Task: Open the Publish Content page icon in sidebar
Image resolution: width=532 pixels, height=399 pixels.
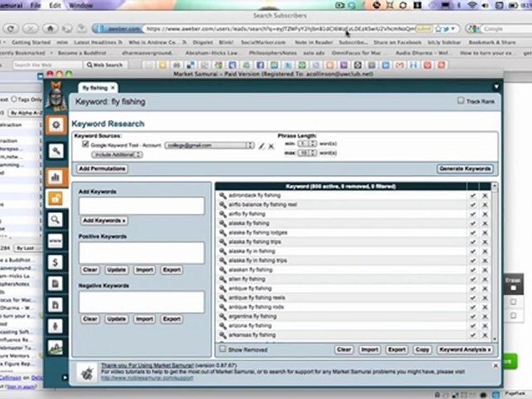Action: point(55,305)
